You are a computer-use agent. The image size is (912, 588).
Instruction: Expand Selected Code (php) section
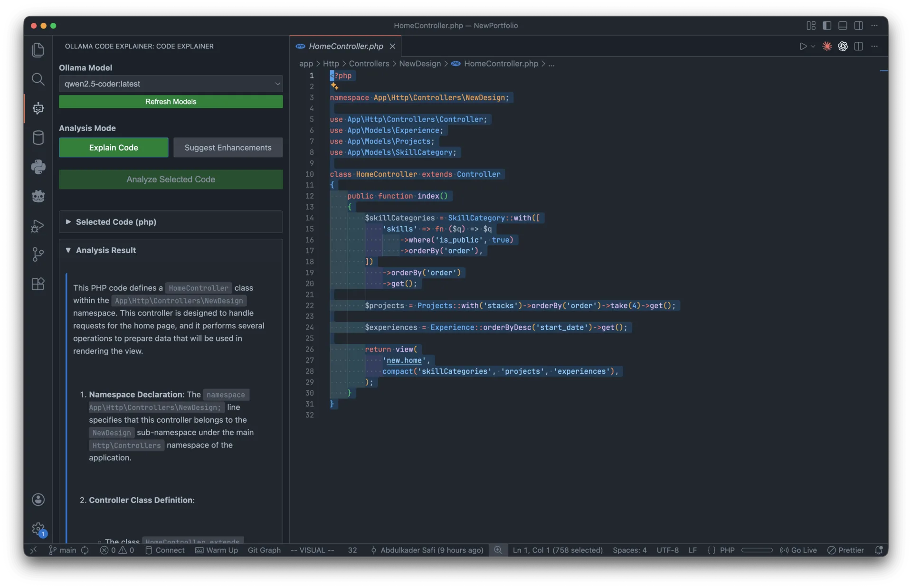point(171,222)
